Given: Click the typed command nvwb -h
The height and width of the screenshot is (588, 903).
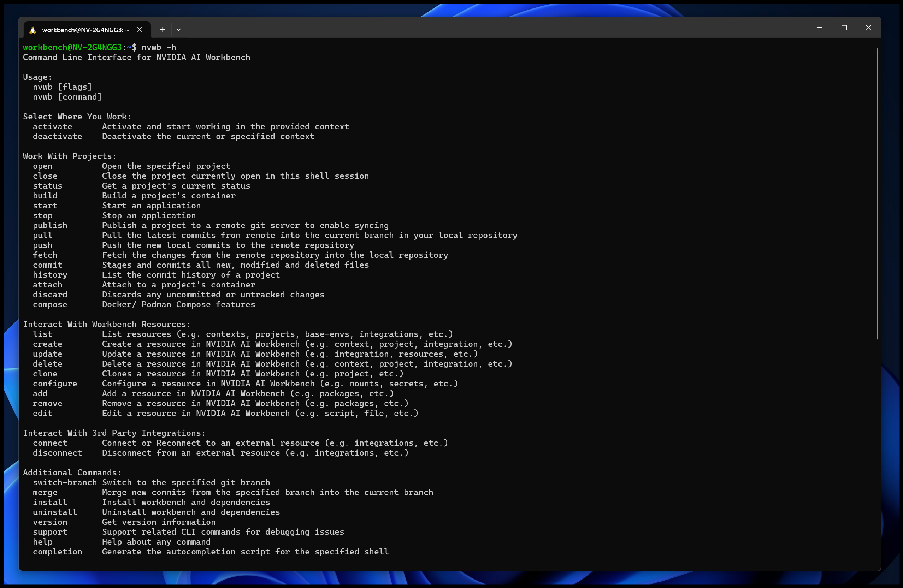Looking at the screenshot, I should click(159, 47).
